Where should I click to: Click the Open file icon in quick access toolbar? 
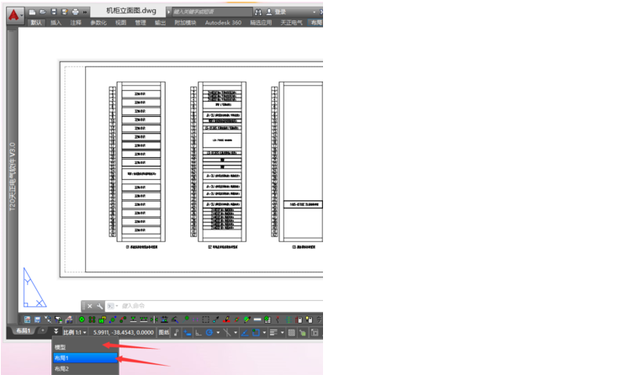tap(43, 12)
